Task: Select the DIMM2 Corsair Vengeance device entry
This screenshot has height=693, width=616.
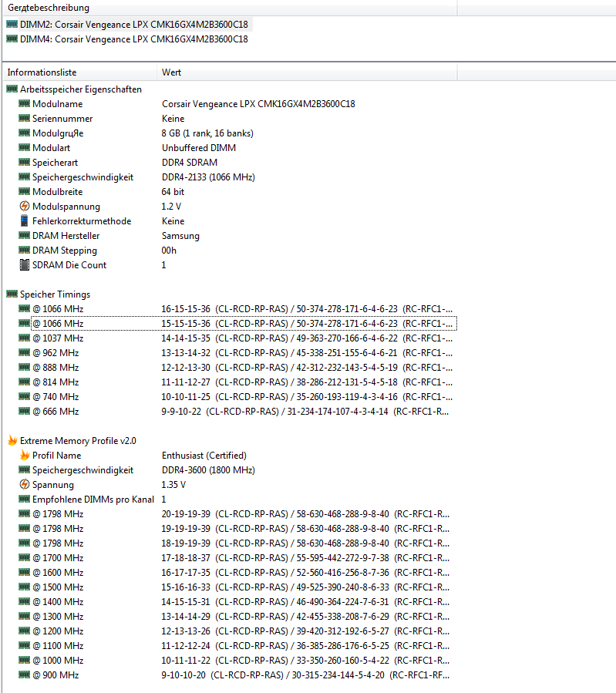Action: point(133,25)
